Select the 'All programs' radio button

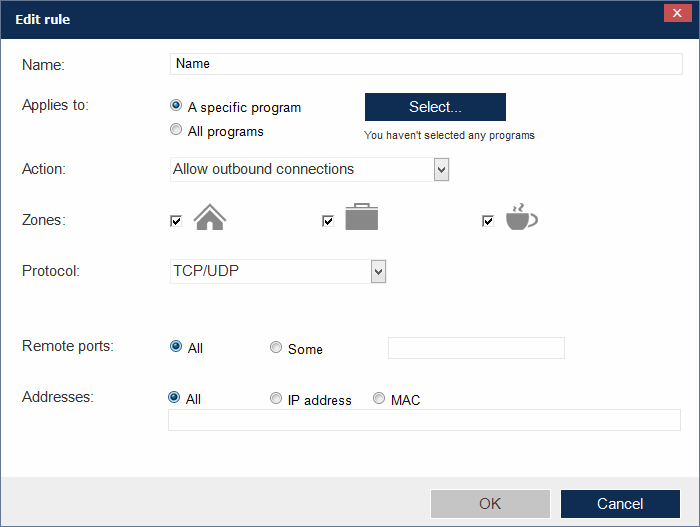(x=176, y=130)
